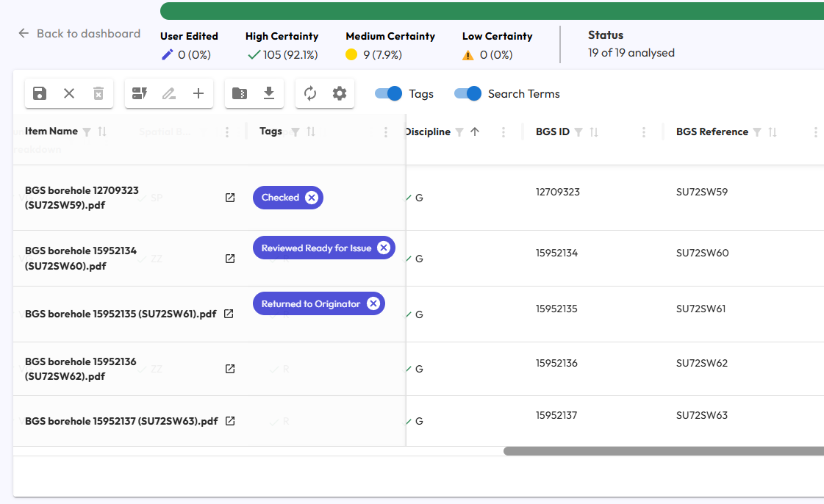
Task: Open the Tags column three-dot menu
Action: [386, 132]
